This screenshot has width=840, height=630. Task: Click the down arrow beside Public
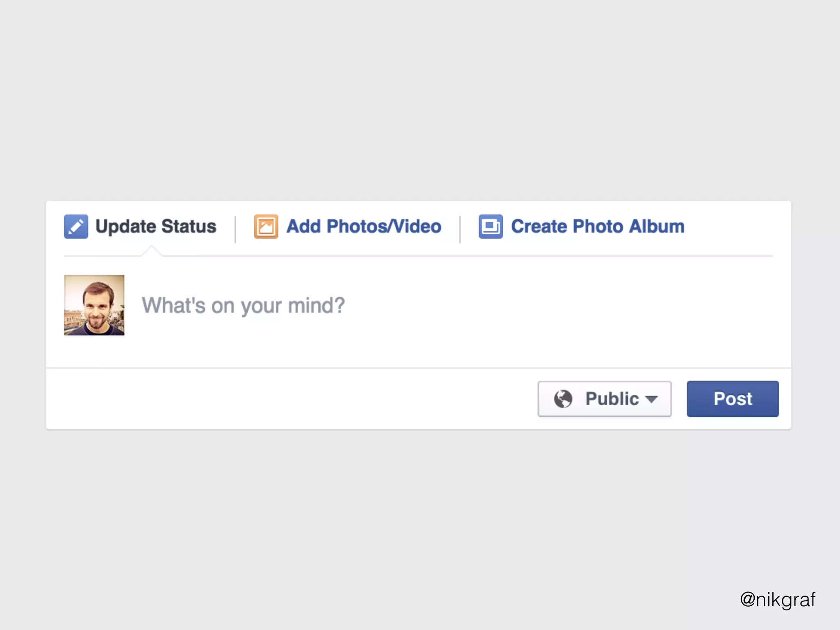coord(651,399)
